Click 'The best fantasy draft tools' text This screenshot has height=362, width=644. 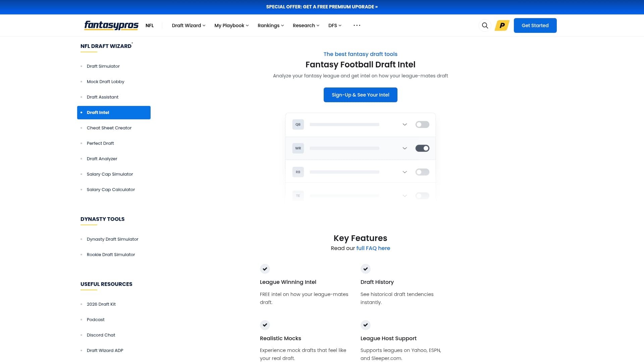360,54
